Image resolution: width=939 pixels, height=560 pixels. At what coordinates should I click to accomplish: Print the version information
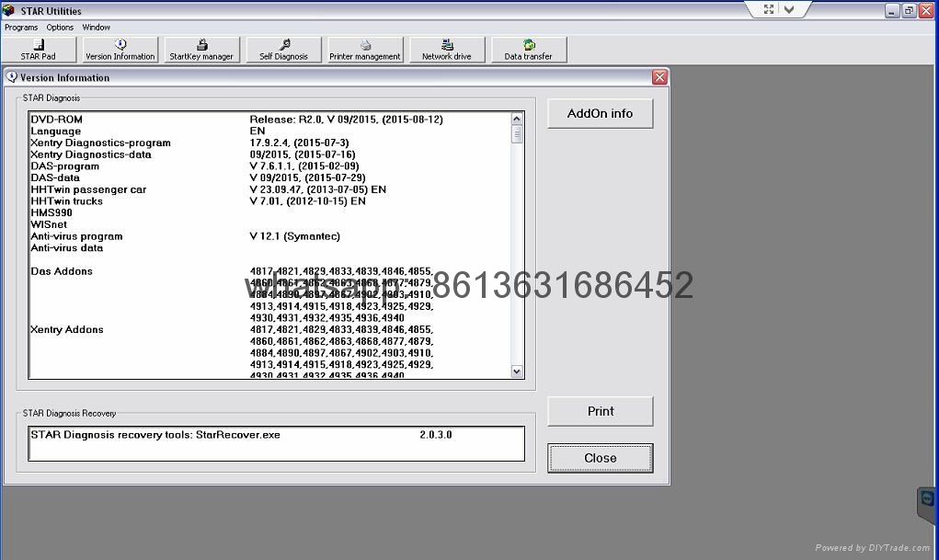click(600, 411)
